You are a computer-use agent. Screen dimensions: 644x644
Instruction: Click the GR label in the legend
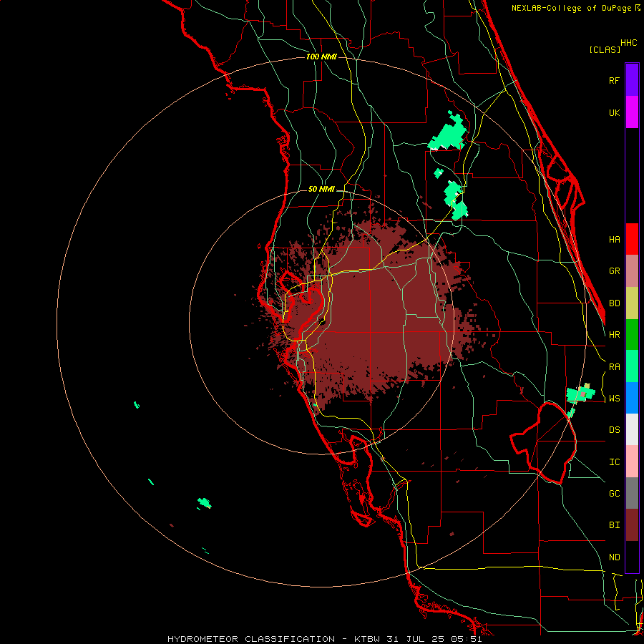click(x=614, y=271)
